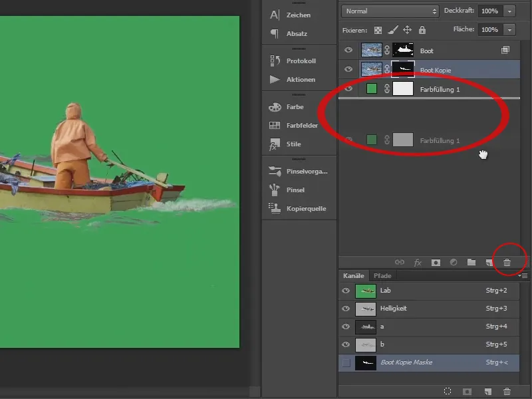
Task: Create new channel icon in Kanäle footer
Action: click(x=487, y=392)
